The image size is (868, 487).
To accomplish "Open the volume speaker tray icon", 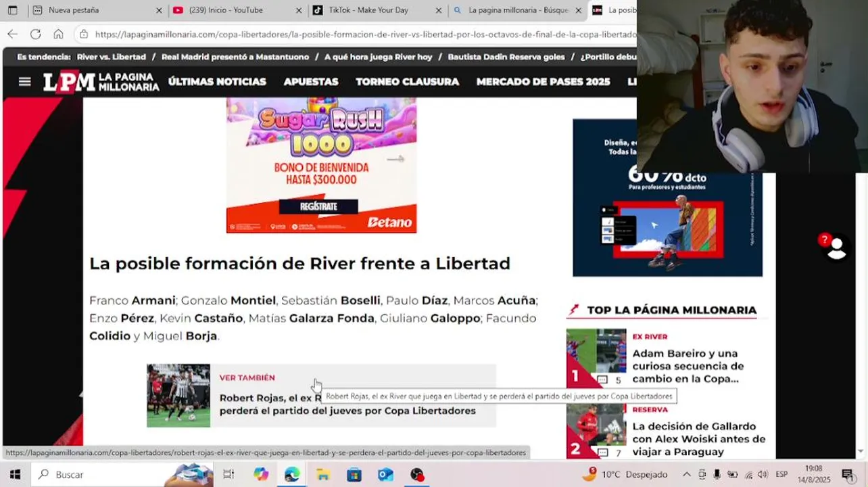I will click(763, 475).
